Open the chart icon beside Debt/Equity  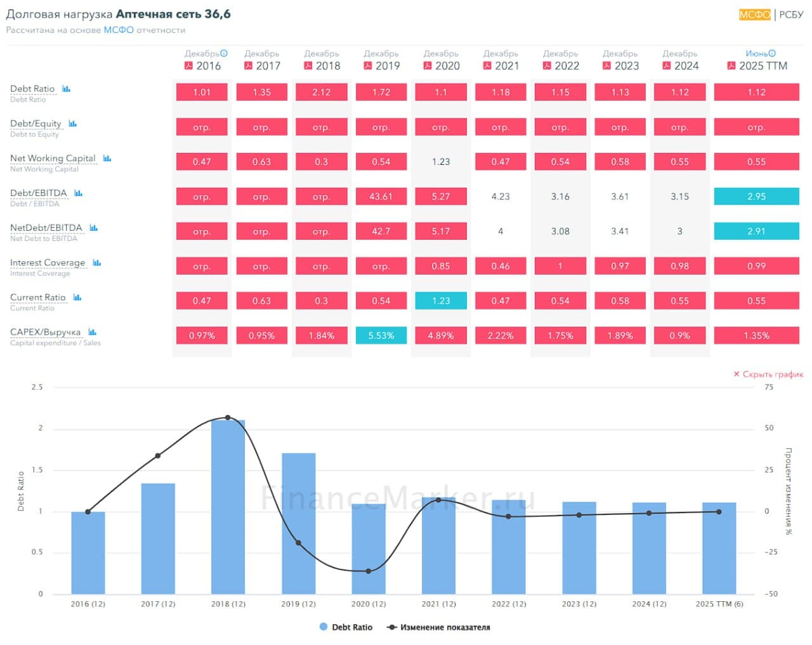coord(72,124)
